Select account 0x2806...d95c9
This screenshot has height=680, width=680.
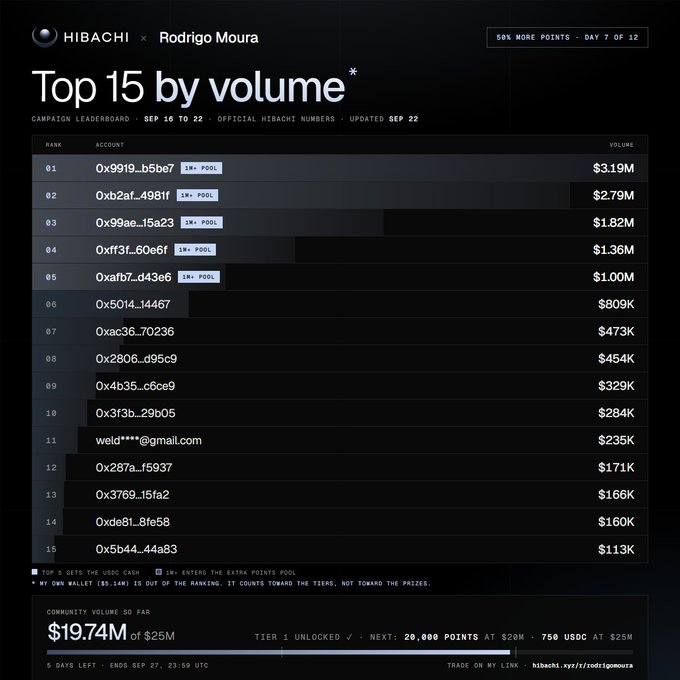click(x=136, y=359)
